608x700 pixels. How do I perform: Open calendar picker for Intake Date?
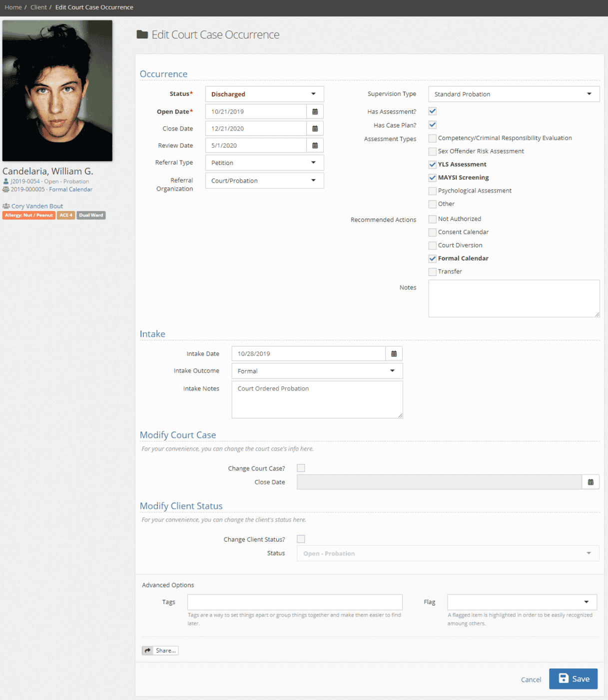394,353
